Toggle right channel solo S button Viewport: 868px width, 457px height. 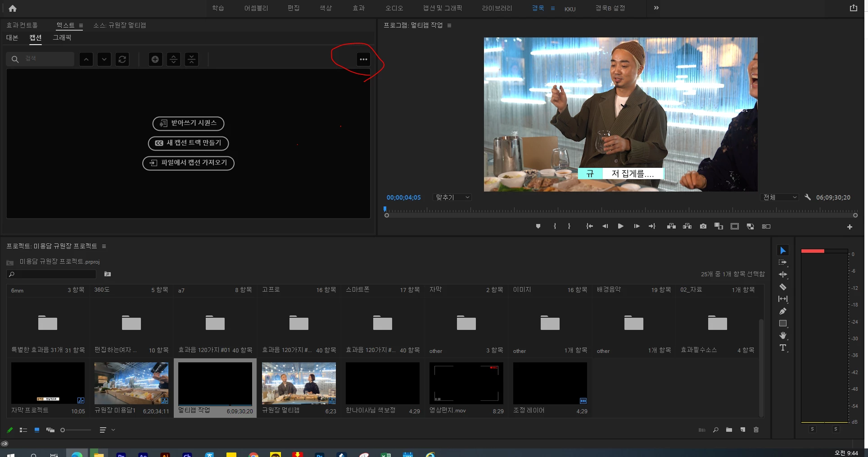coord(836,429)
